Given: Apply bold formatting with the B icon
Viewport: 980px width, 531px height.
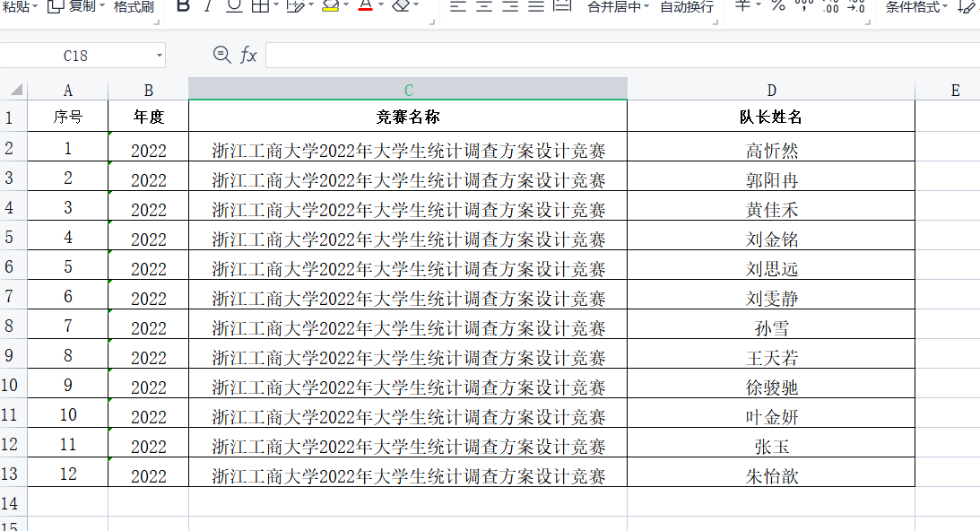Looking at the screenshot, I should pyautogui.click(x=184, y=7).
